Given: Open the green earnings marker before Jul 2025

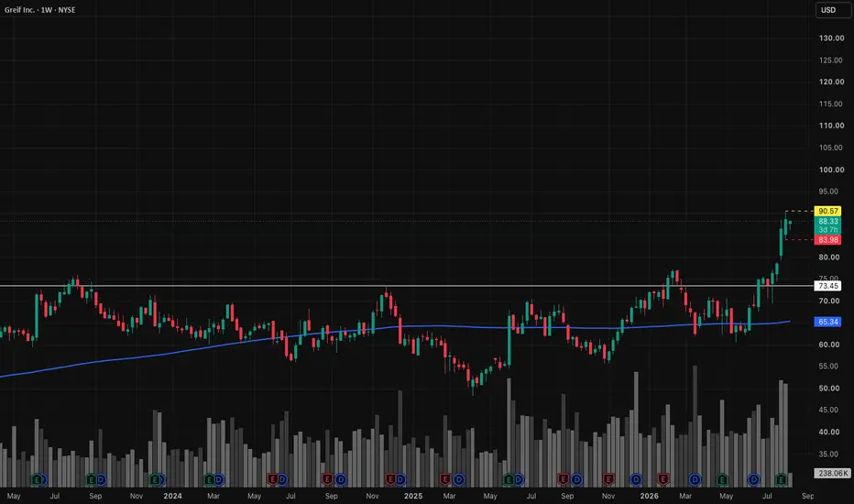Looking at the screenshot, I should tap(509, 479).
